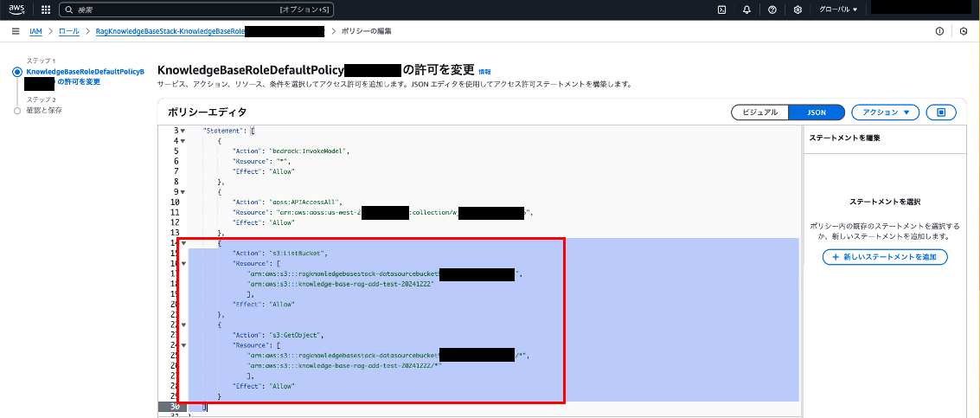Viewport: 980px width, 418px height.
Task: Open the グローバル region dropdown
Action: 838,10
